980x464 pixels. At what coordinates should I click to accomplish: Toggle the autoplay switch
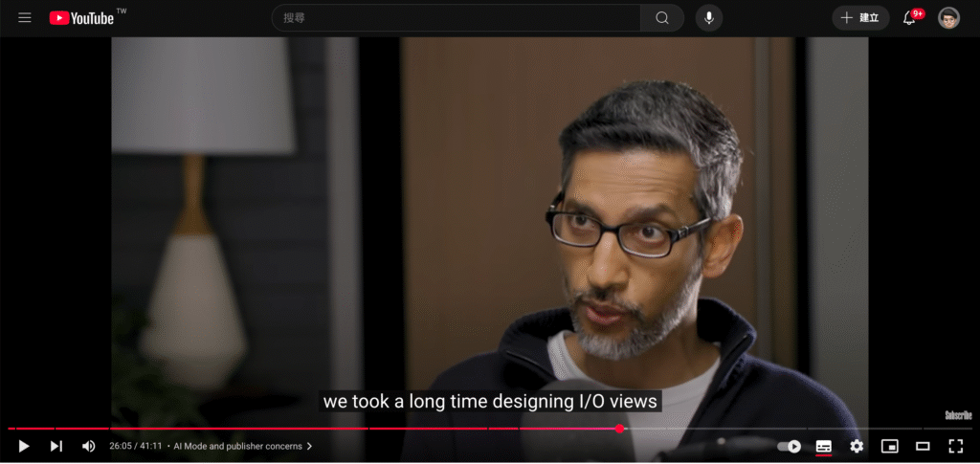[x=790, y=446]
